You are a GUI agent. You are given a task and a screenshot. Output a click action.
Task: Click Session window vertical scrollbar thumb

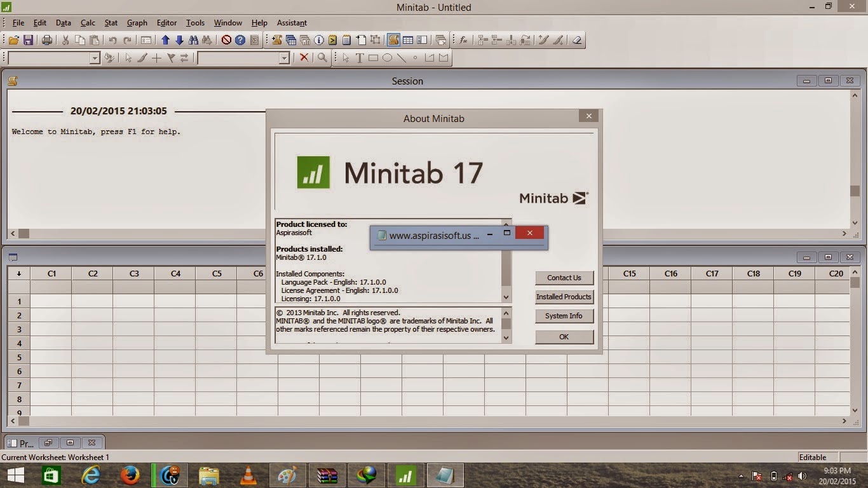tap(855, 191)
